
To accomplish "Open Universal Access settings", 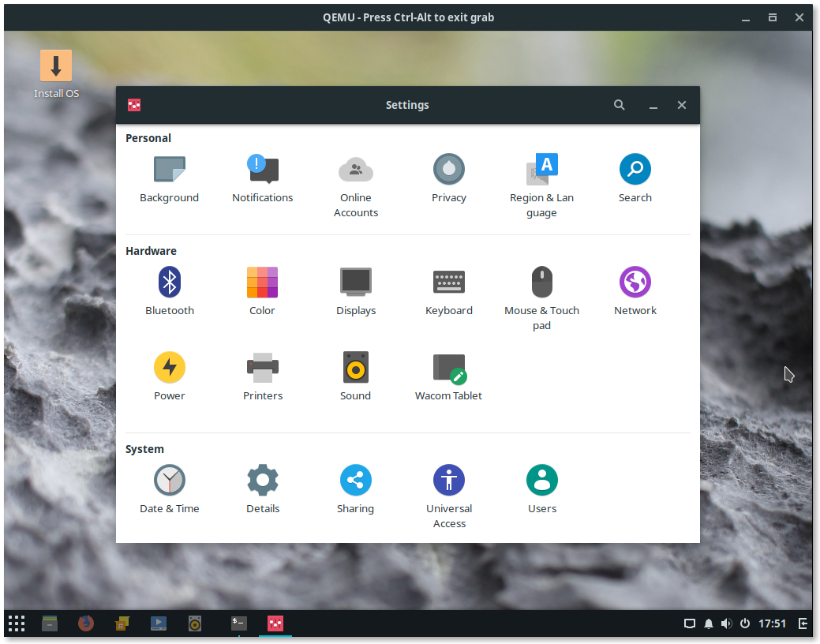I will point(449,497).
